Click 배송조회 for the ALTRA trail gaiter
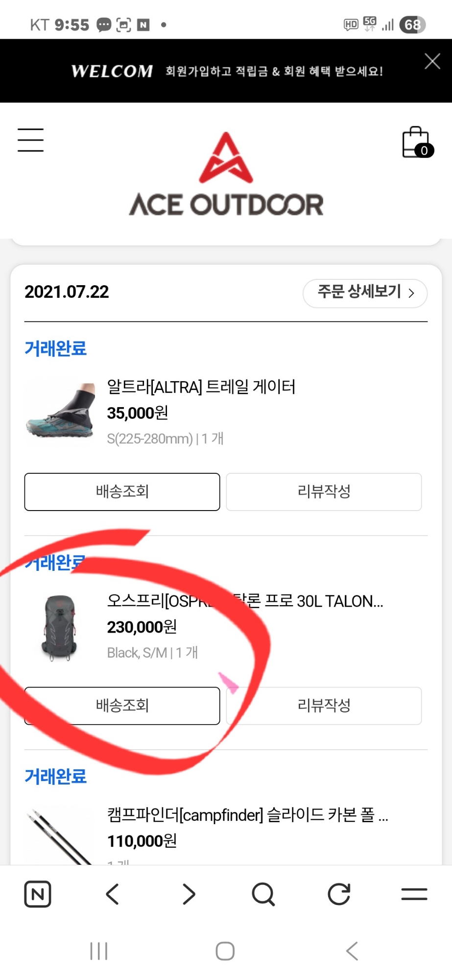This screenshot has width=452, height=980. (x=122, y=491)
